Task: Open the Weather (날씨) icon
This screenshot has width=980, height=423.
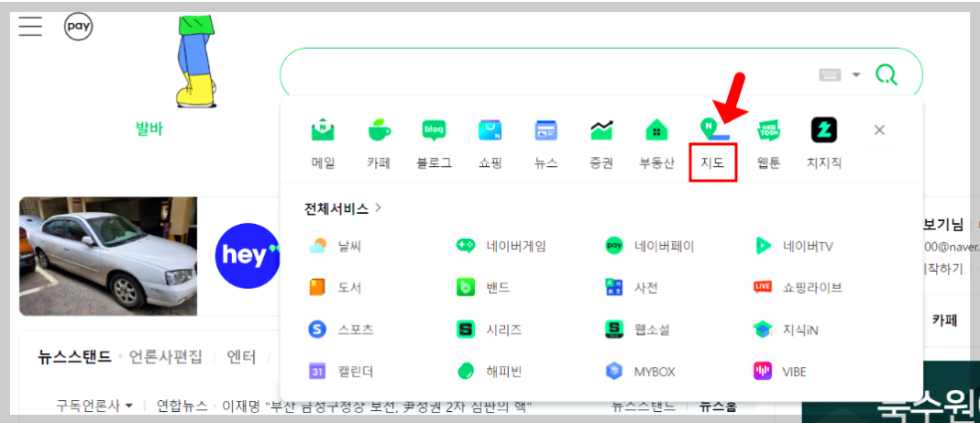Action: click(x=317, y=246)
